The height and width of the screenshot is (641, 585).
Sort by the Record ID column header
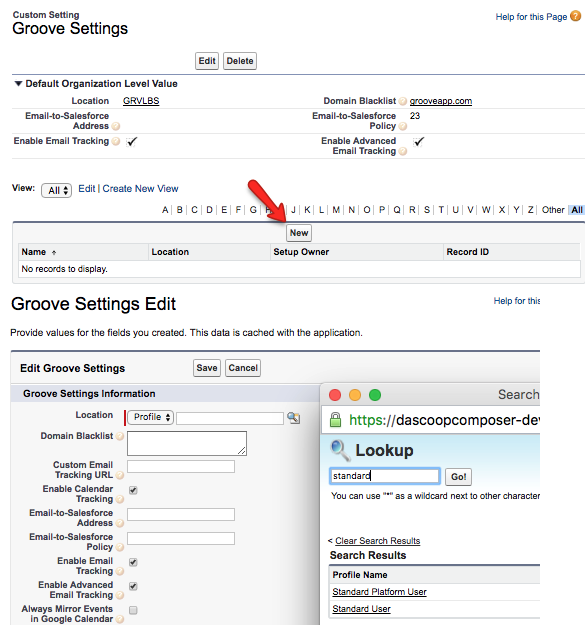pos(467,252)
